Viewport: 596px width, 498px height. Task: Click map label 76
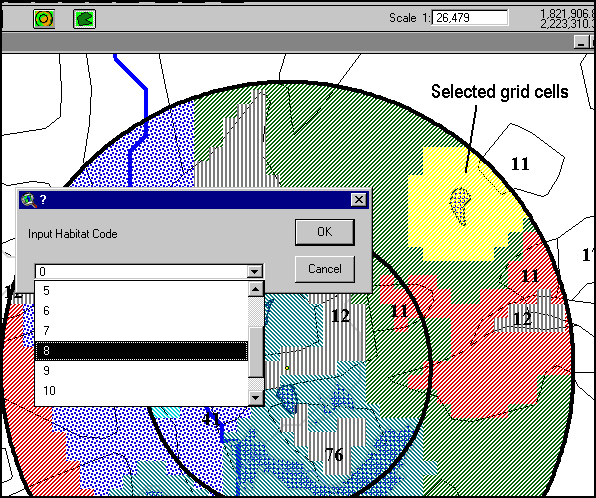coord(334,455)
